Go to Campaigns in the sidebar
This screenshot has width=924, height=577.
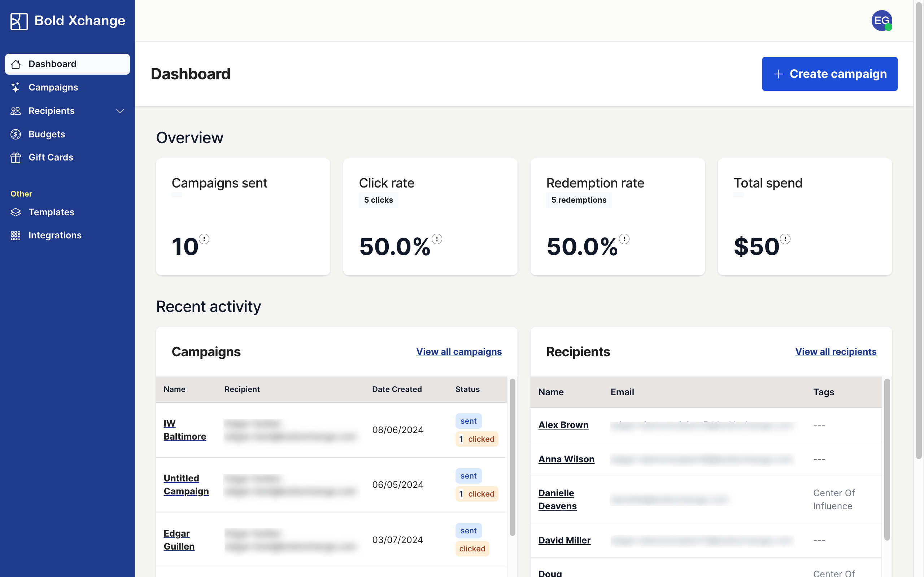pyautogui.click(x=53, y=87)
